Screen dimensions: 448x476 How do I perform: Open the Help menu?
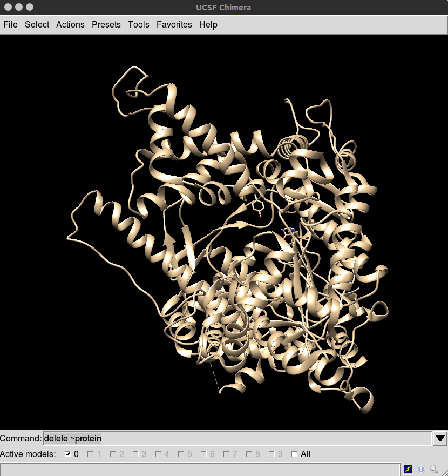pos(208,24)
